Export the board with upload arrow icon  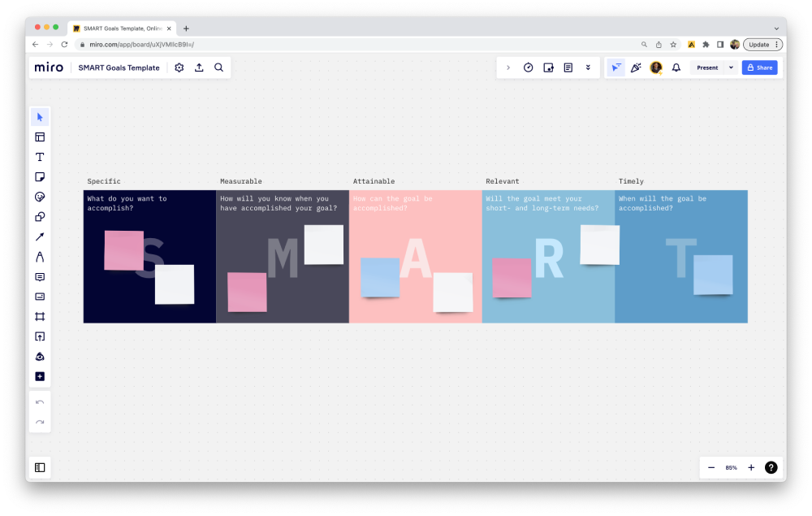pos(199,68)
